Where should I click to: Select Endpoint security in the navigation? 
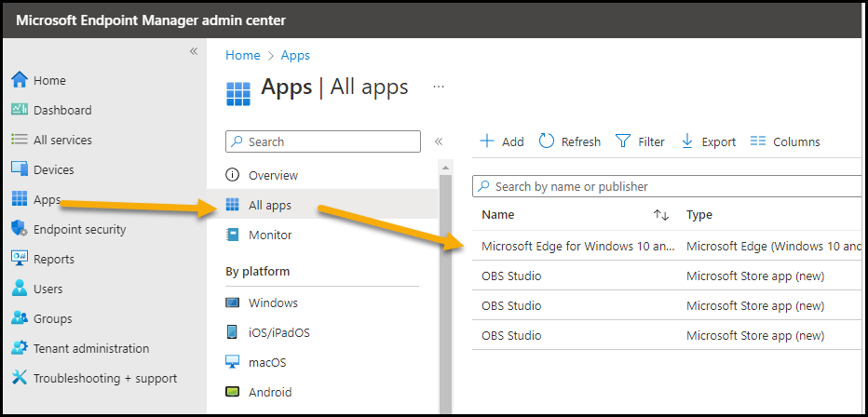point(80,229)
